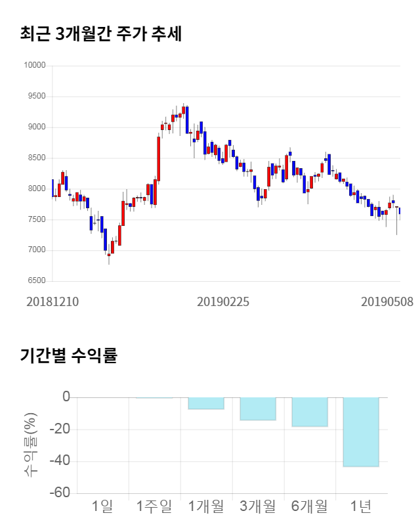Click the -60 return axis label

(60, 493)
